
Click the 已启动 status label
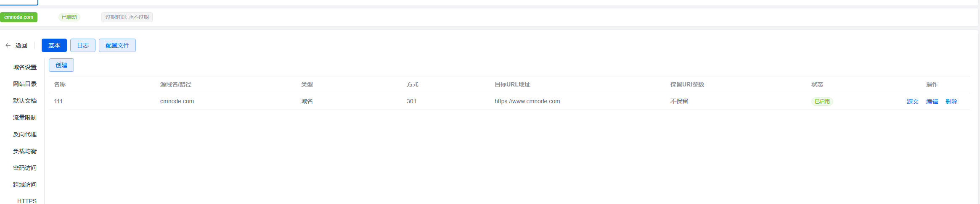[69, 17]
